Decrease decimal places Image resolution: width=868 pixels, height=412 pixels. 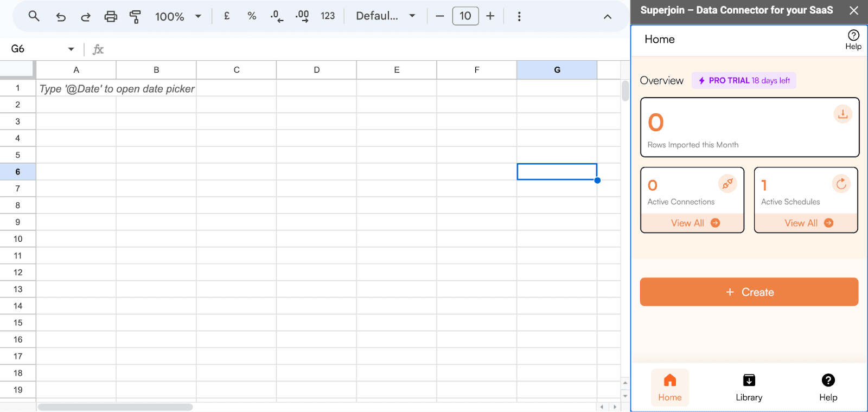point(277,16)
